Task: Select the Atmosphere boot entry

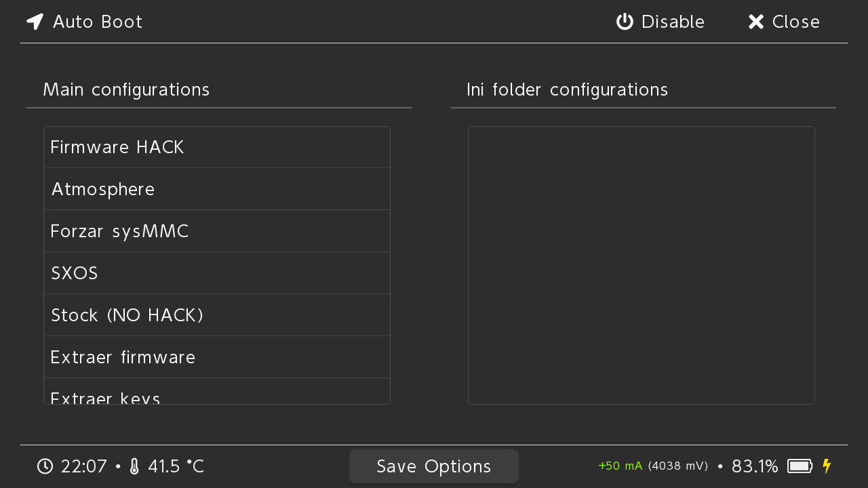Action: tap(217, 189)
